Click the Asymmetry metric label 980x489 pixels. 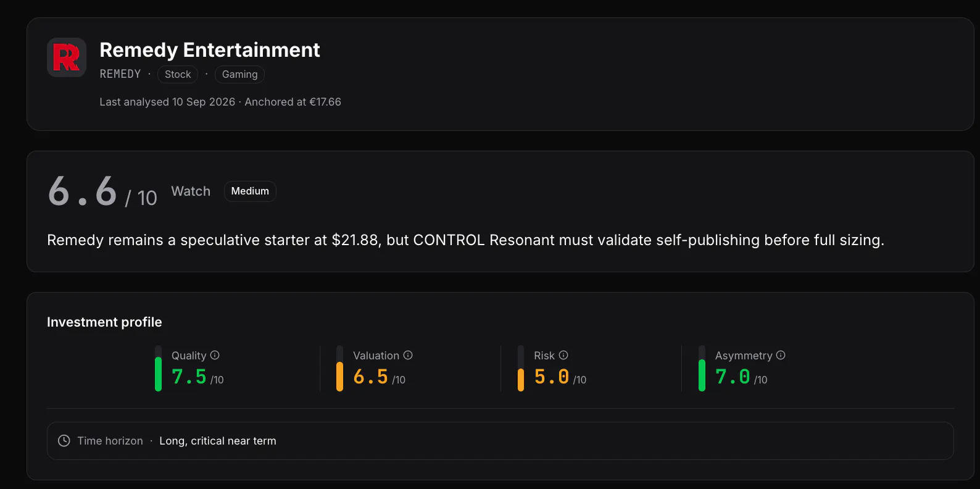(744, 356)
